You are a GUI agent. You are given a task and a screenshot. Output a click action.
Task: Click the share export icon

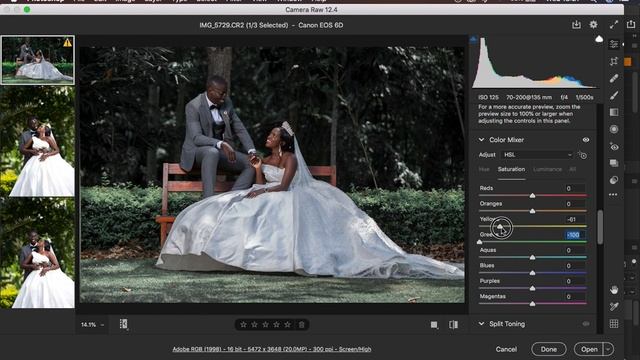[631, 25]
